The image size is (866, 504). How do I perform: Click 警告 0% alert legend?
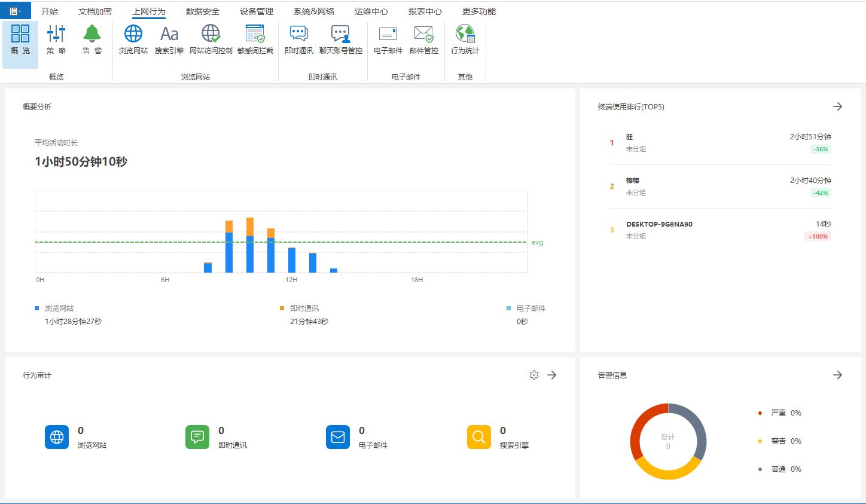(780, 441)
